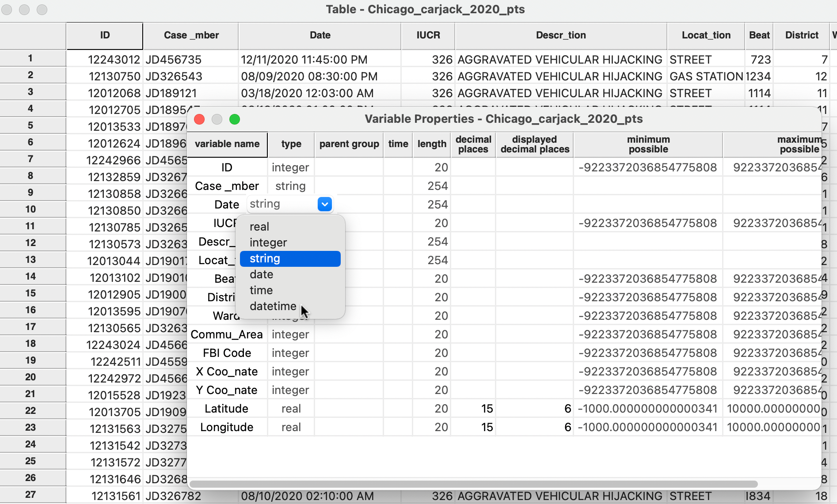The image size is (837, 504).
Task: Click the ID cell 12012068
Action: (x=105, y=93)
